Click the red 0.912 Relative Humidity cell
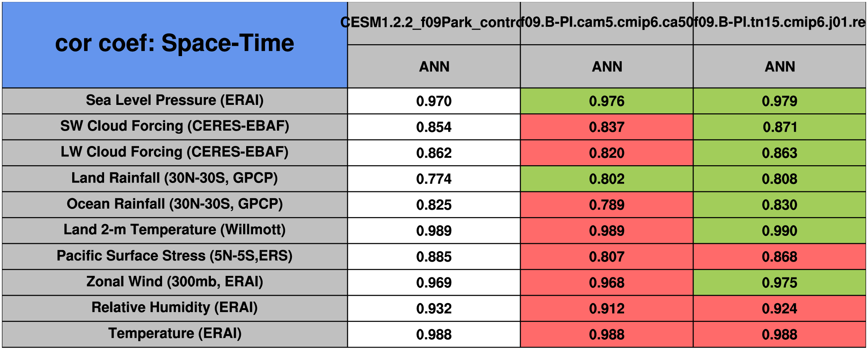The image size is (868, 350). coord(606,309)
